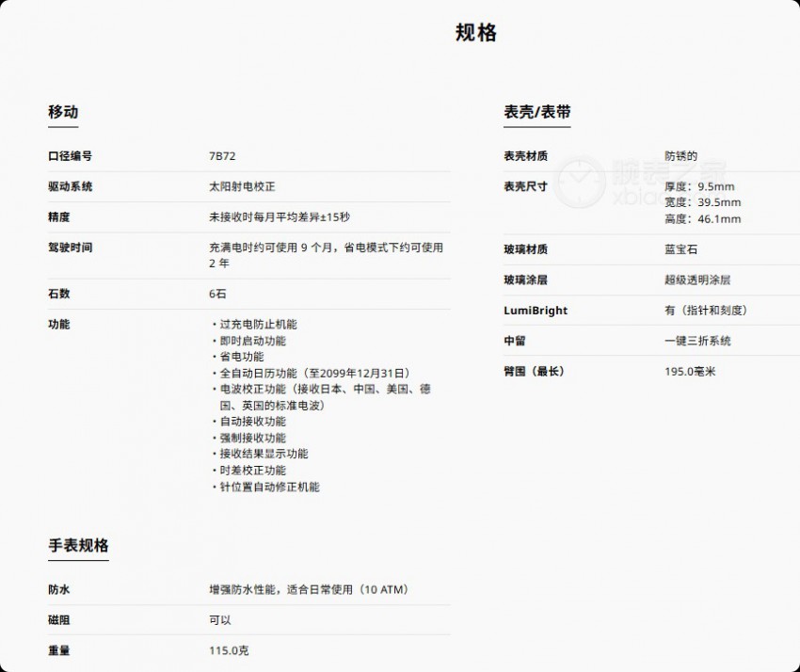The height and width of the screenshot is (672, 800).
Task: Select the 表壳/表带 section heading
Action: (x=537, y=112)
